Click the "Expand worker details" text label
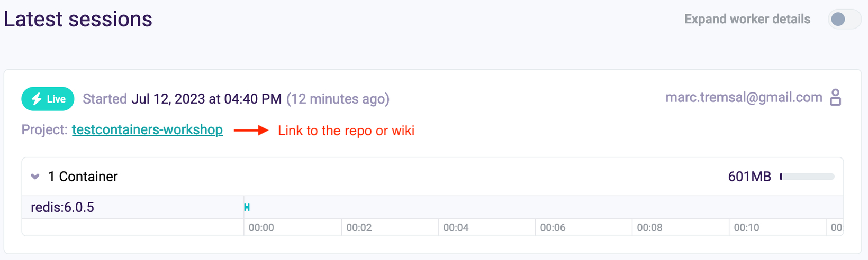 point(747,19)
